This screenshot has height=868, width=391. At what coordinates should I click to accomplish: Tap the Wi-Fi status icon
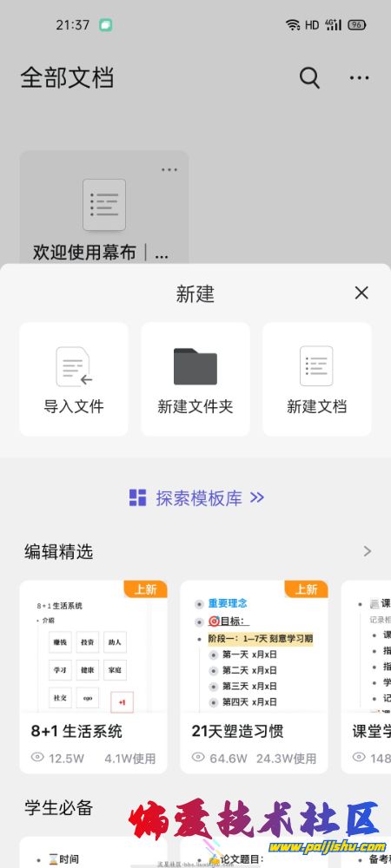tap(293, 25)
